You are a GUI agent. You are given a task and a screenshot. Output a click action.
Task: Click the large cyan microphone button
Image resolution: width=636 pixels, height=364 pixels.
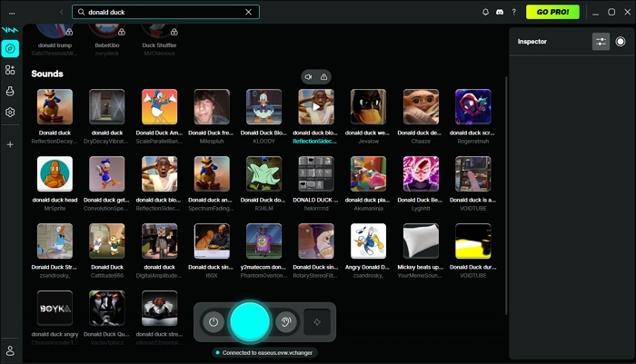coord(250,321)
